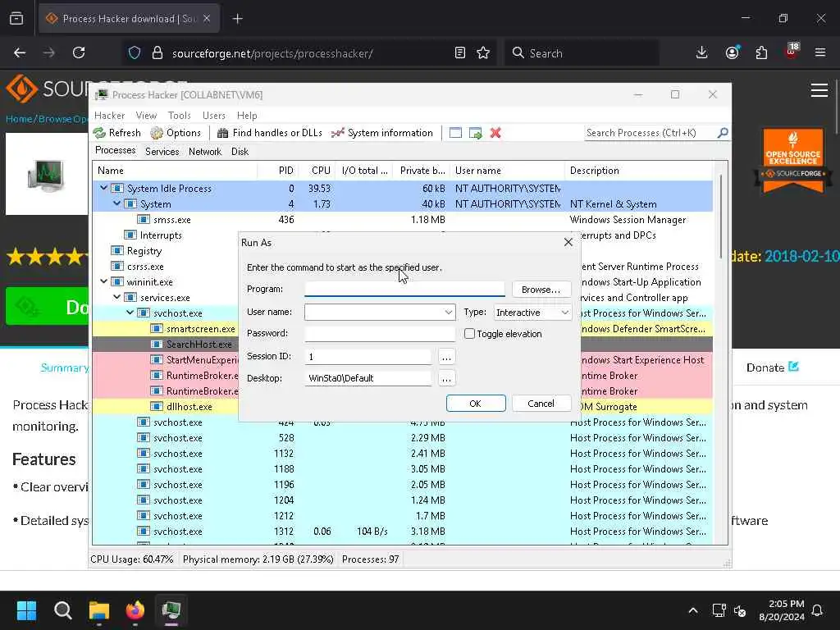Open Firefox downloads arrow icon
This screenshot has width=840, height=630.
click(702, 52)
